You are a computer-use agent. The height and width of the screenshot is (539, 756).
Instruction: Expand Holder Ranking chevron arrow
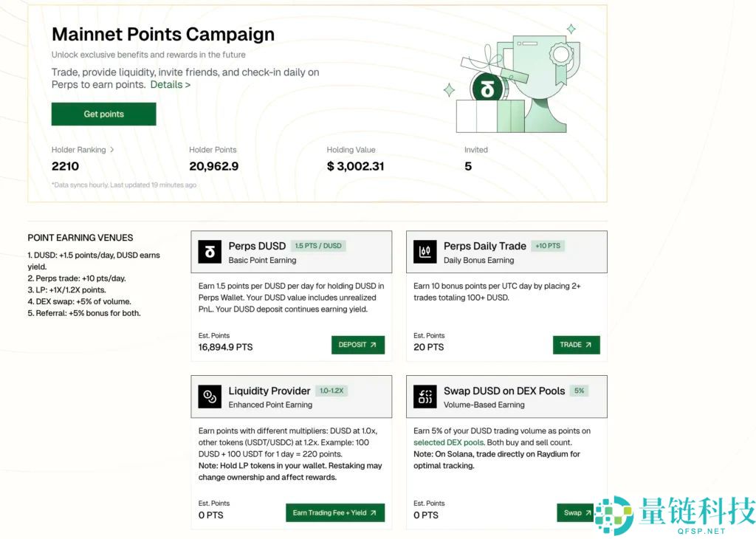point(112,149)
